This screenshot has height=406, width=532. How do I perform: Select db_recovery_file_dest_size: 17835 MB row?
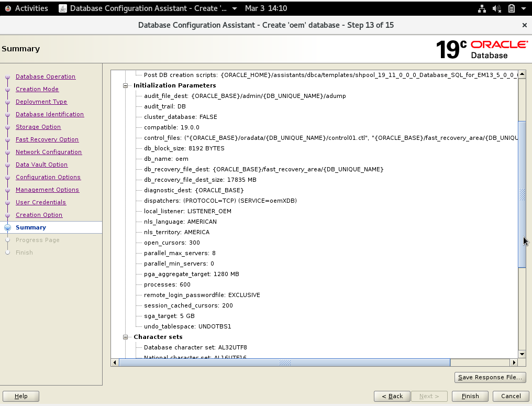pos(200,180)
